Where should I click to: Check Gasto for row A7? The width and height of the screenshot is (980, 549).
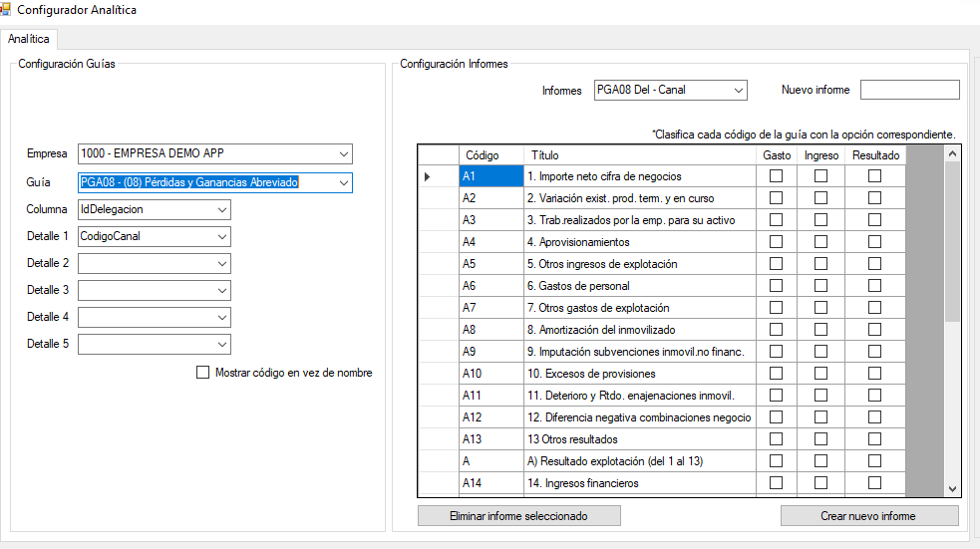777,307
